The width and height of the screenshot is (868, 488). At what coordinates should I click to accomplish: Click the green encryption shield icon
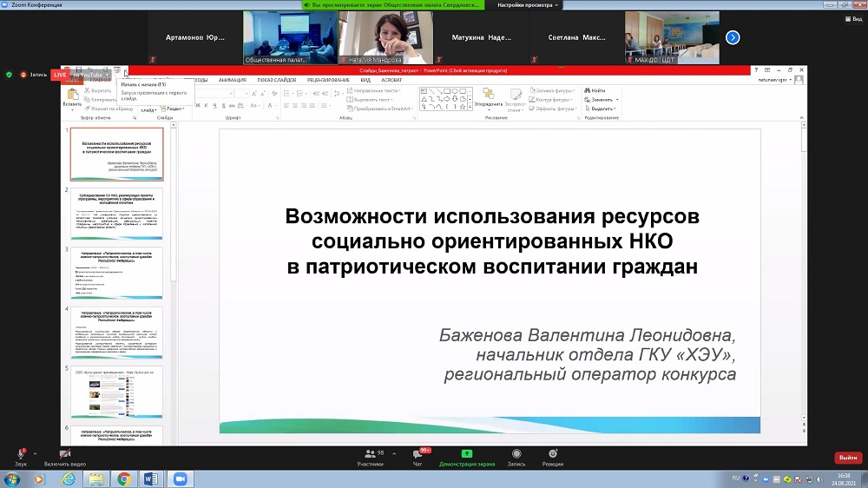tap(9, 74)
